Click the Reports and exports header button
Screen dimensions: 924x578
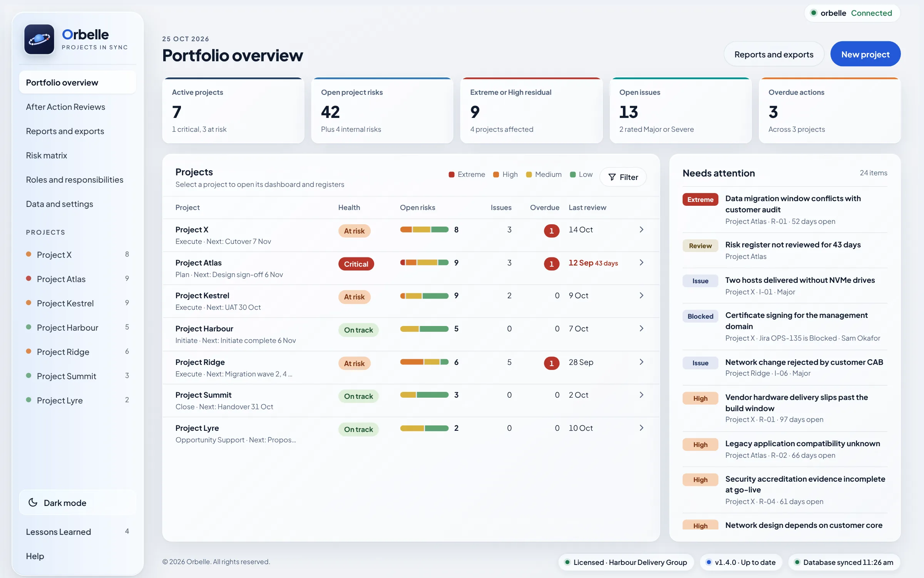(x=774, y=54)
